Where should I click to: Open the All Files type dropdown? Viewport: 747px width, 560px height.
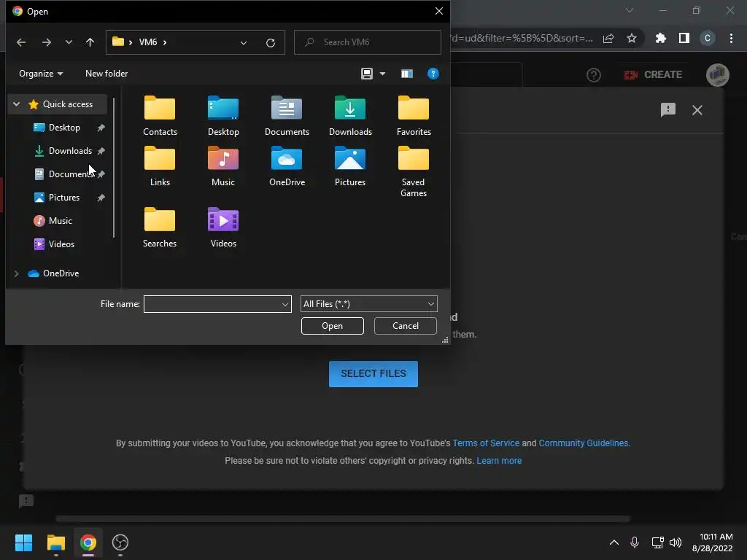pyautogui.click(x=368, y=304)
